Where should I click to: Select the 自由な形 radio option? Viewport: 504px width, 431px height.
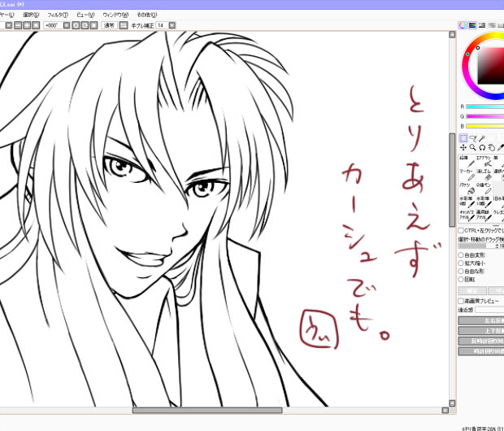[x=461, y=271]
